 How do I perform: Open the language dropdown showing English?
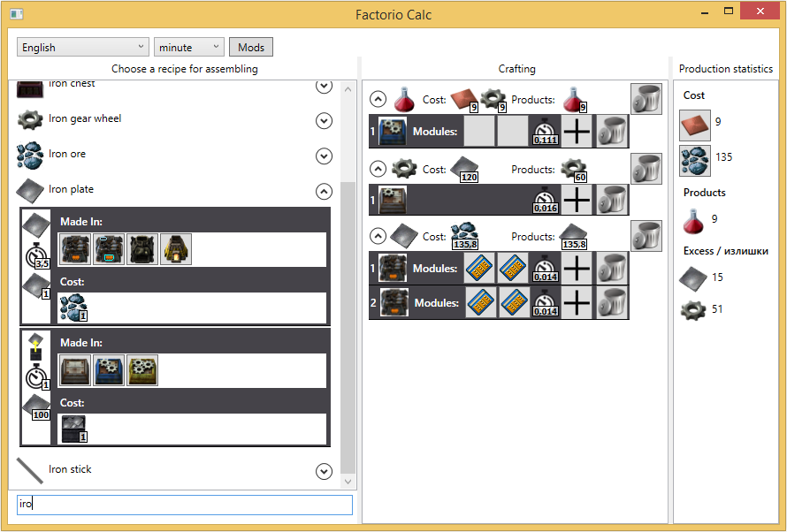(x=83, y=47)
